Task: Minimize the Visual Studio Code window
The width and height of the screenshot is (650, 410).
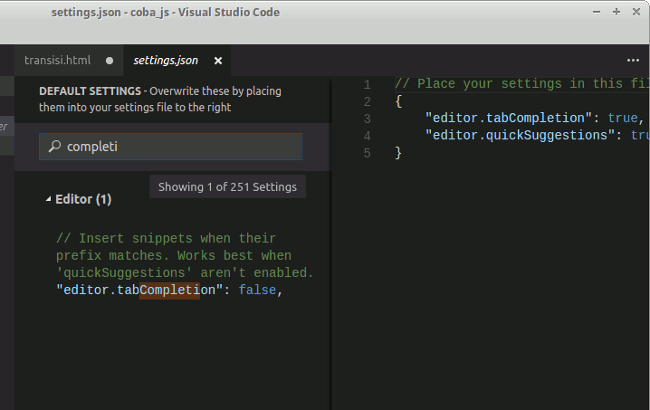Action: click(597, 12)
